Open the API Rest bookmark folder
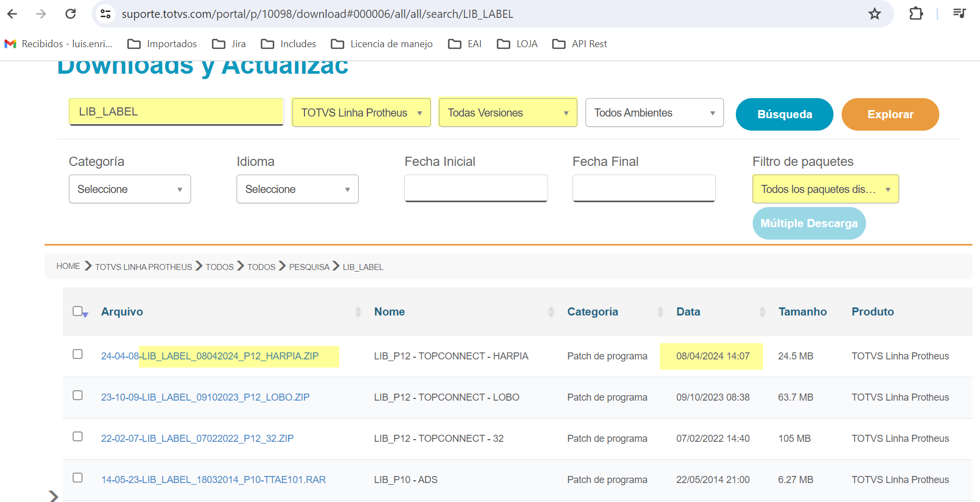The image size is (980, 502). (580, 44)
